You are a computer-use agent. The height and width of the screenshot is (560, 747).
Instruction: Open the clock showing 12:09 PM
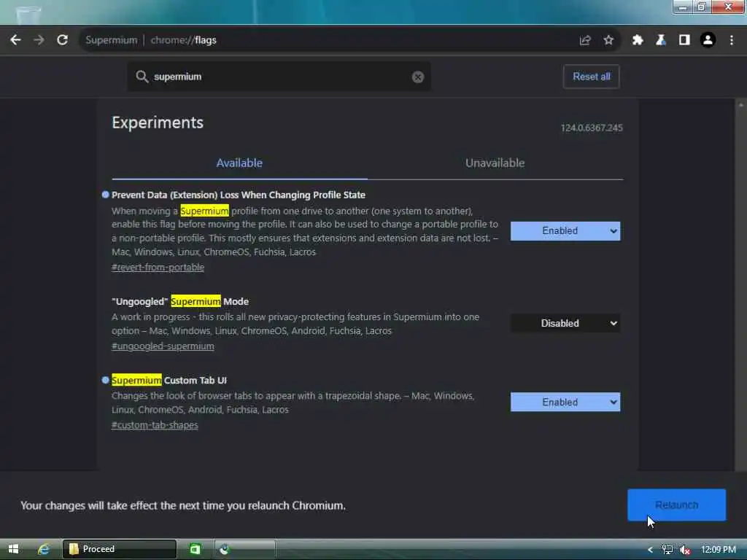point(719,550)
